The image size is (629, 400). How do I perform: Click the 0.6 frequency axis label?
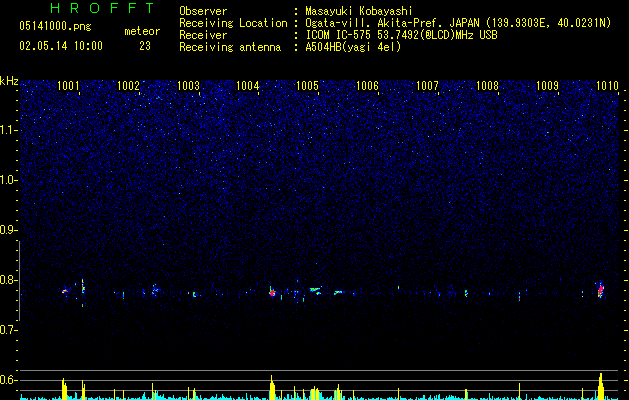[8, 380]
